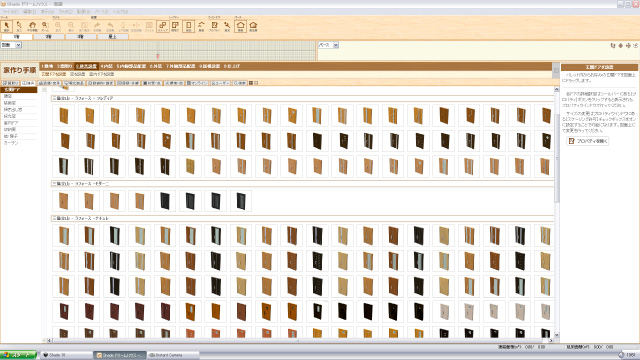The width and height of the screenshot is (640, 360).
Task: Click the first house perspective icon
Action: tap(241, 26)
